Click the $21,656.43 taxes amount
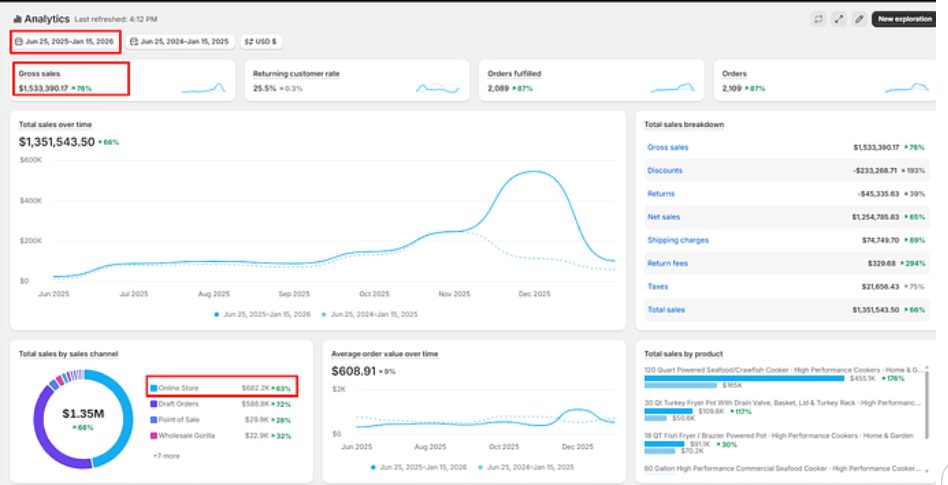 pyautogui.click(x=880, y=287)
